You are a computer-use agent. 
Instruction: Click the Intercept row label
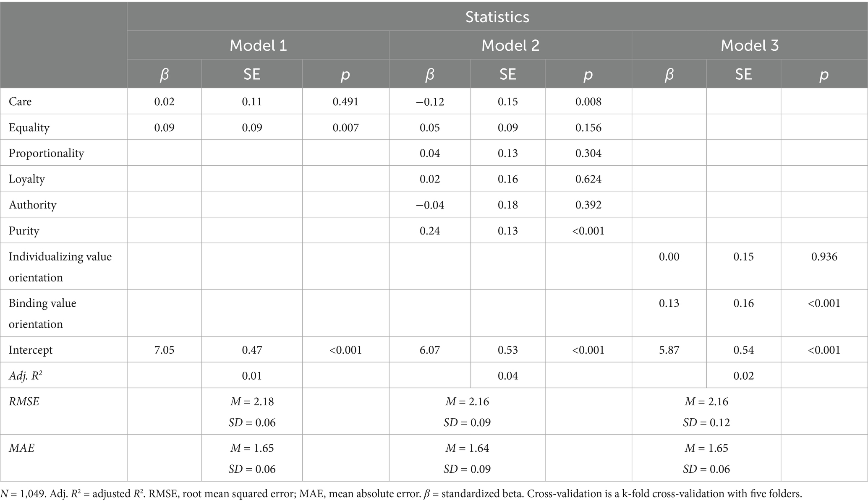pyautogui.click(x=31, y=350)
